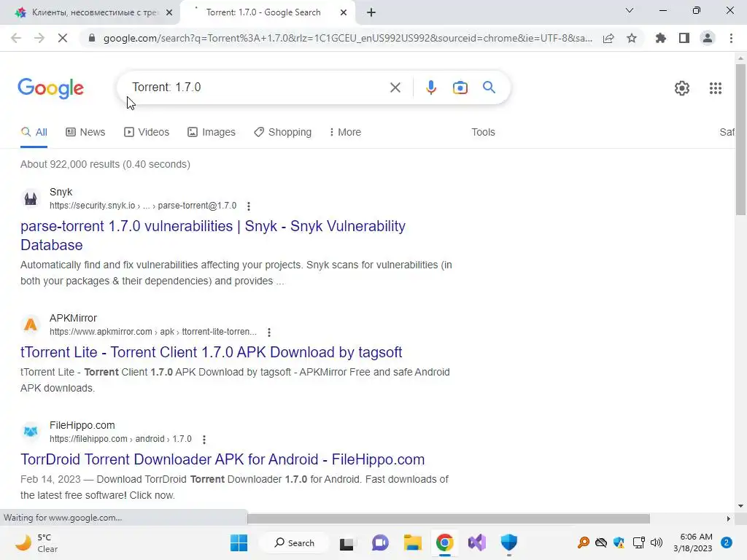Focus the Google search input field
The width and height of the screenshot is (747, 560).
point(258,87)
